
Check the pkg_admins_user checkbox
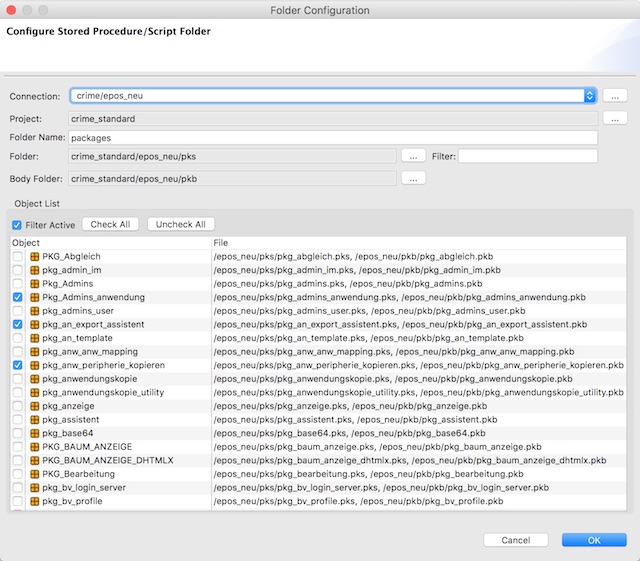(18, 311)
